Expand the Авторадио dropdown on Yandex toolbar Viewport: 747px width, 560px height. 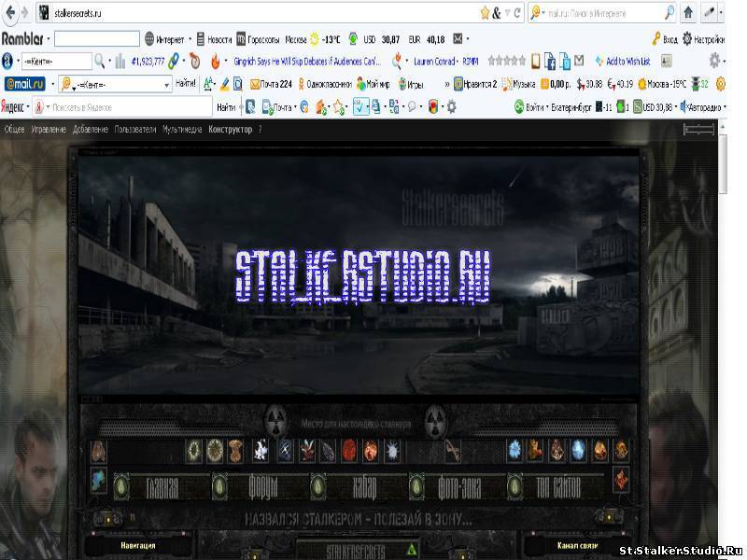[726, 107]
